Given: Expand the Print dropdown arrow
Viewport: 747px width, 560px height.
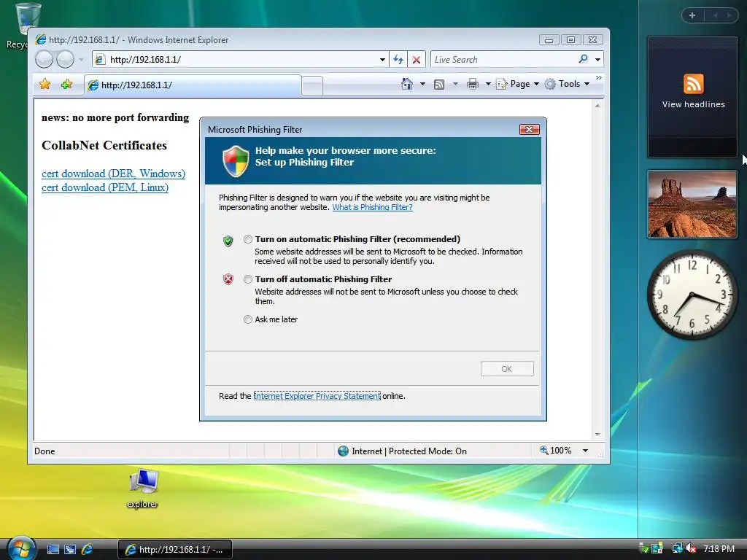Looking at the screenshot, I should pos(488,85).
